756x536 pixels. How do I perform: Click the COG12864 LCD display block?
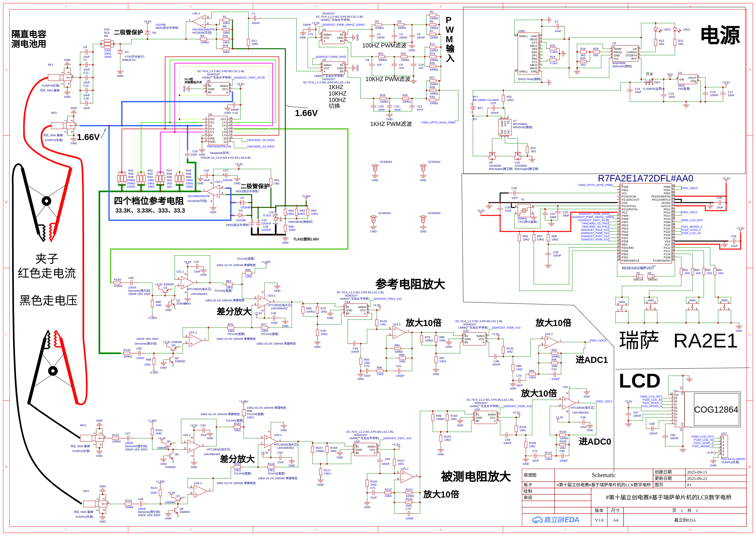pos(716,410)
